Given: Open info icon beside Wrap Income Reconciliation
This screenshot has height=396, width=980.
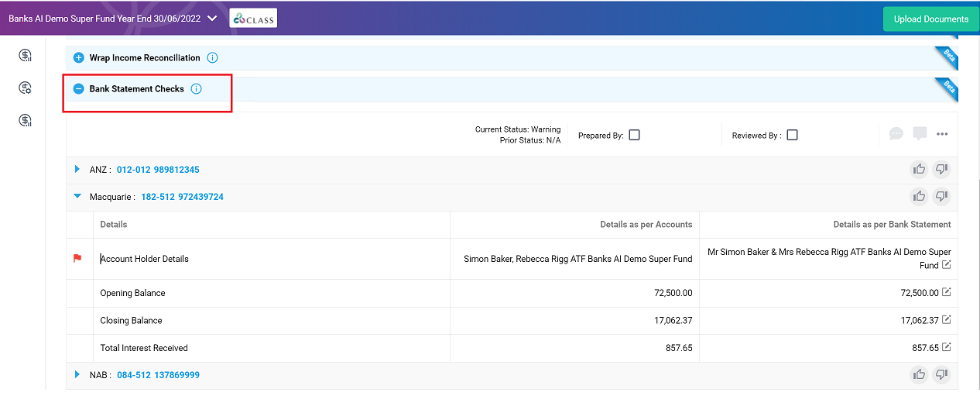Looking at the screenshot, I should click(213, 58).
